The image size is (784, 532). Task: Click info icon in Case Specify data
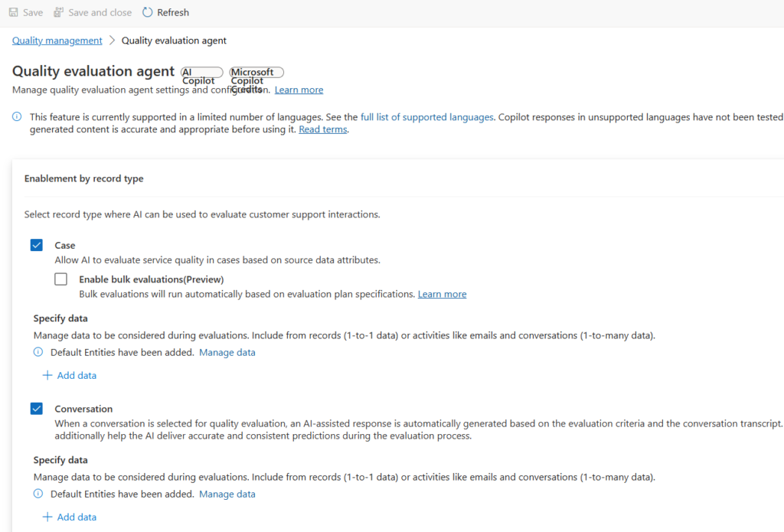click(38, 353)
